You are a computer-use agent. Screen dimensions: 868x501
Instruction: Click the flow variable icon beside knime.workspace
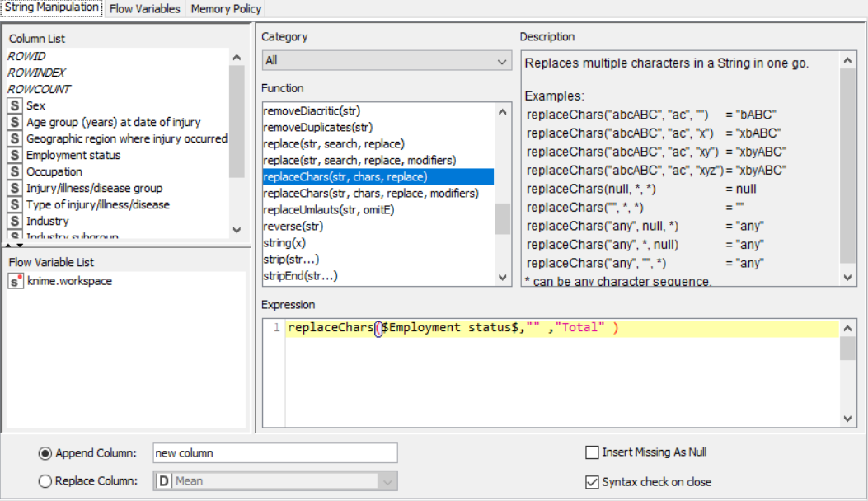click(16, 281)
